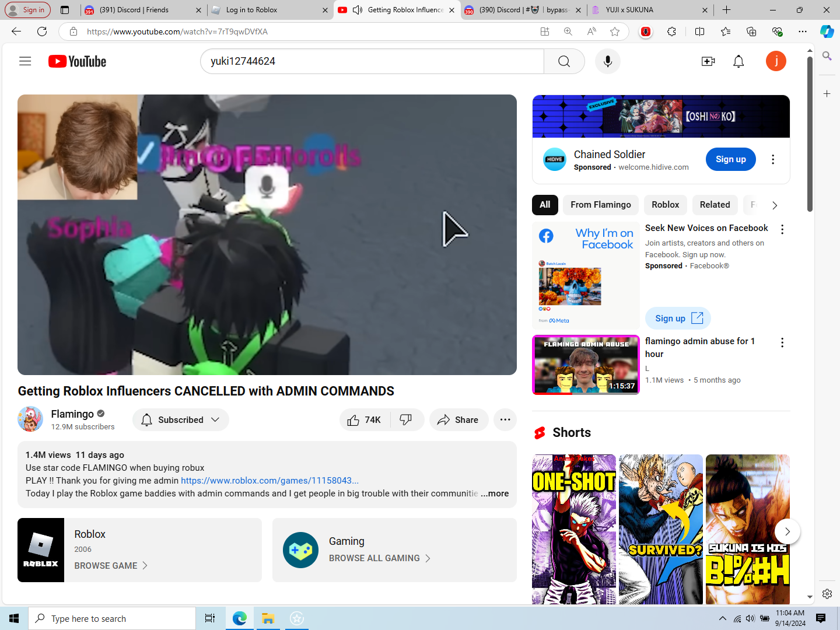Viewport: 840px width, 630px height.
Task: Add this page to favorites star
Action: pyautogui.click(x=615, y=32)
